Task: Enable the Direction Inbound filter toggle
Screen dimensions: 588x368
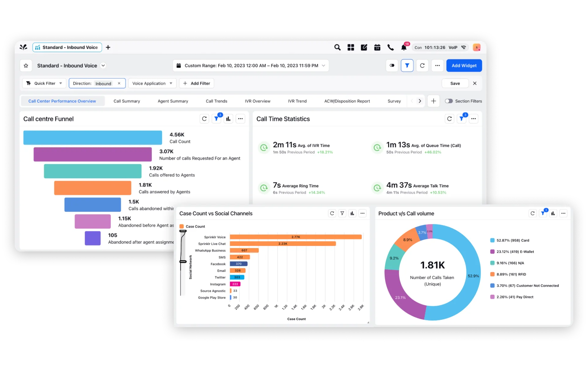Action: pyautogui.click(x=96, y=83)
